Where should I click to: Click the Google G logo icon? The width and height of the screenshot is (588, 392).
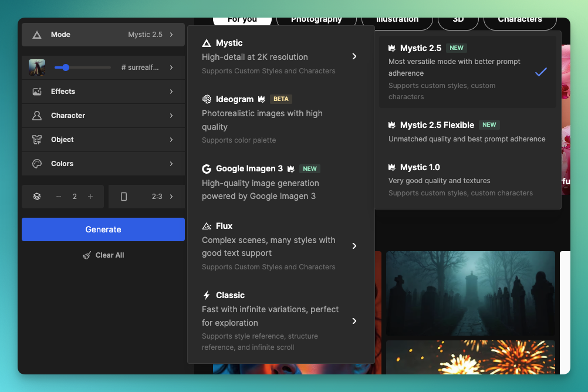[206, 169]
